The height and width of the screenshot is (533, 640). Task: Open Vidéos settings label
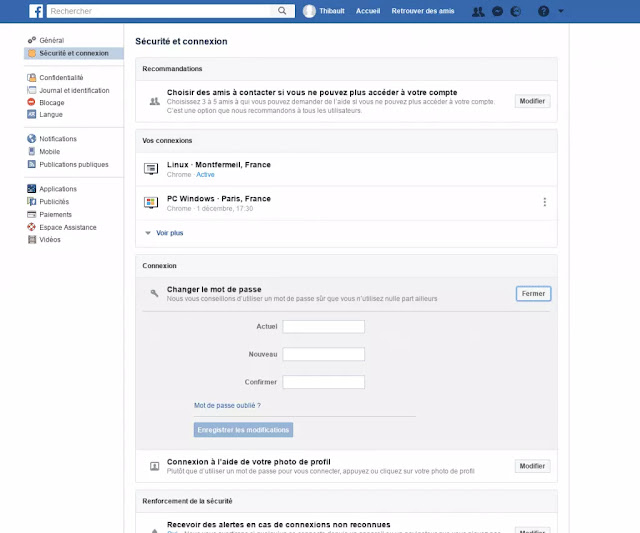[x=50, y=240]
